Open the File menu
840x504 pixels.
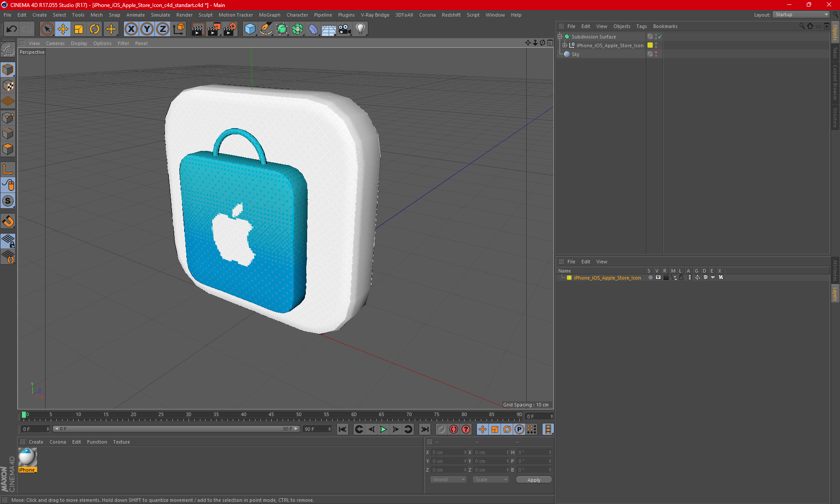(7, 15)
